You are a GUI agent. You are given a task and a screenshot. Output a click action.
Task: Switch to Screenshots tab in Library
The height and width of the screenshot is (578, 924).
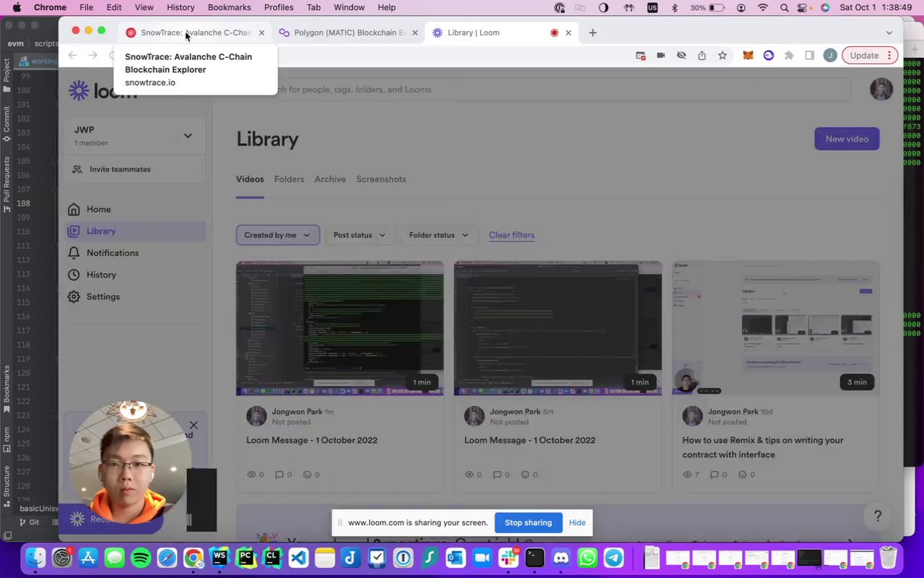tap(381, 179)
